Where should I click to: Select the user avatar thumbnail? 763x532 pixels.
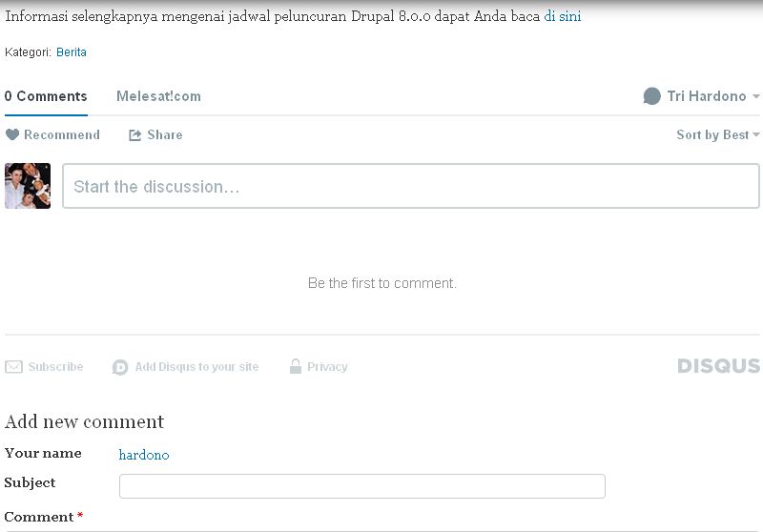pos(28,186)
